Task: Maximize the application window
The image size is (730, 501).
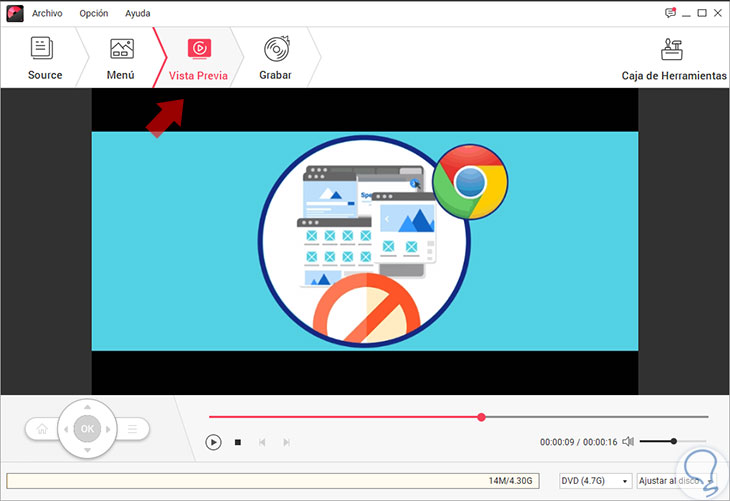Action: (702, 13)
